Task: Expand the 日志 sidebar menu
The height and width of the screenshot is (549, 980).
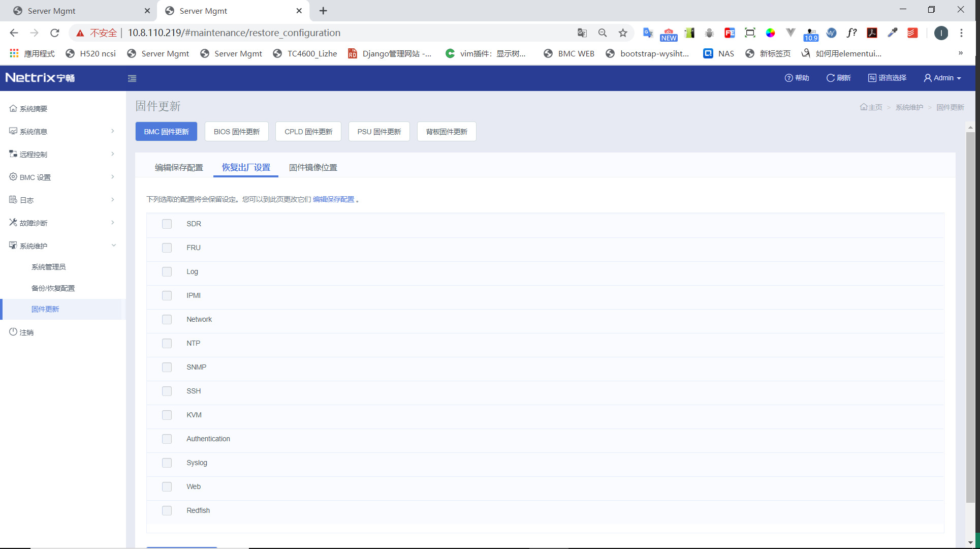Action: pos(63,200)
